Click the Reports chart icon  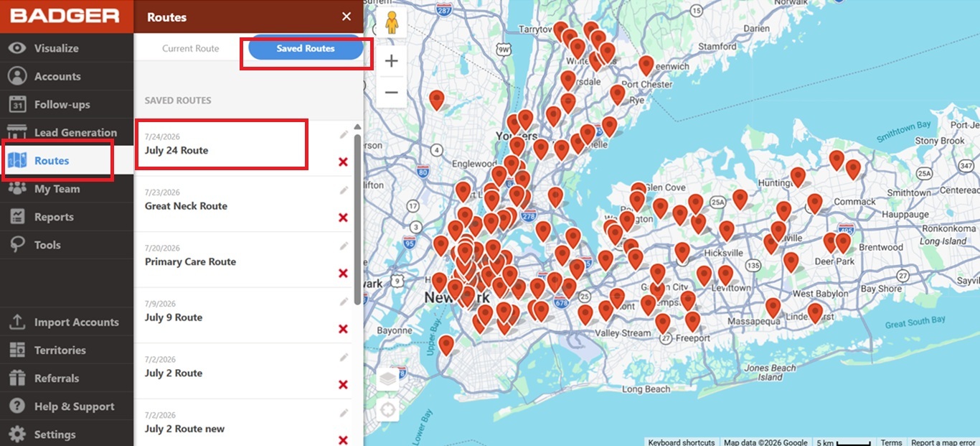pyautogui.click(x=17, y=217)
